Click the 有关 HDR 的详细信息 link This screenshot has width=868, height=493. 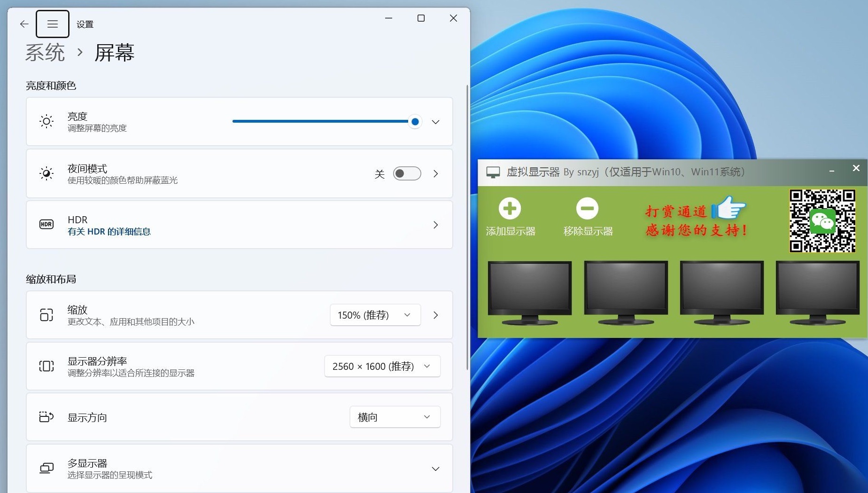(x=109, y=232)
